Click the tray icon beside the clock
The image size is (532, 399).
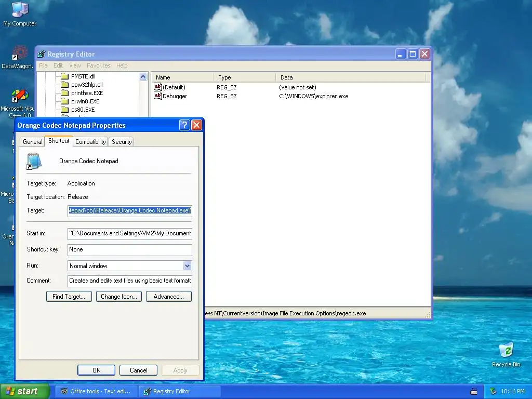[x=494, y=391]
